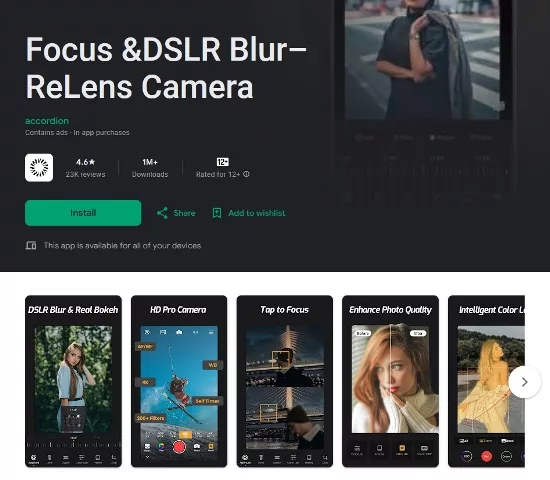Click the 12+ content rating badge

[223, 162]
